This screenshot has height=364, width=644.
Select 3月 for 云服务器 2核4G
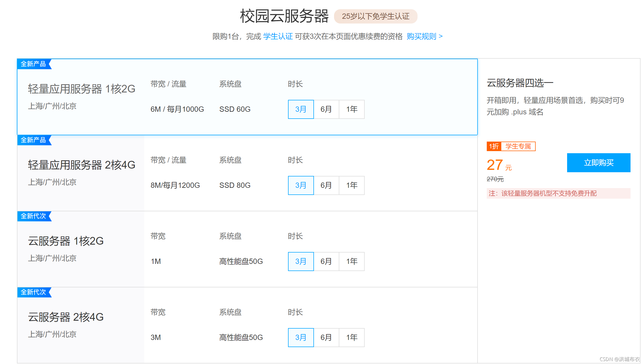(x=301, y=338)
